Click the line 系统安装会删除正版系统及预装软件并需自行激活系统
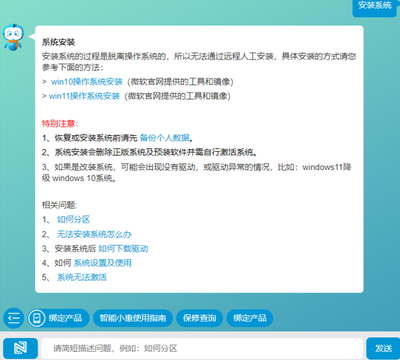This screenshot has height=360, width=400. pos(149,152)
